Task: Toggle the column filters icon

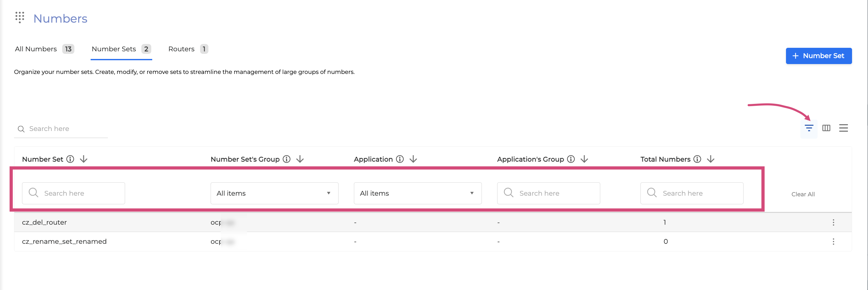Action: pyautogui.click(x=809, y=128)
